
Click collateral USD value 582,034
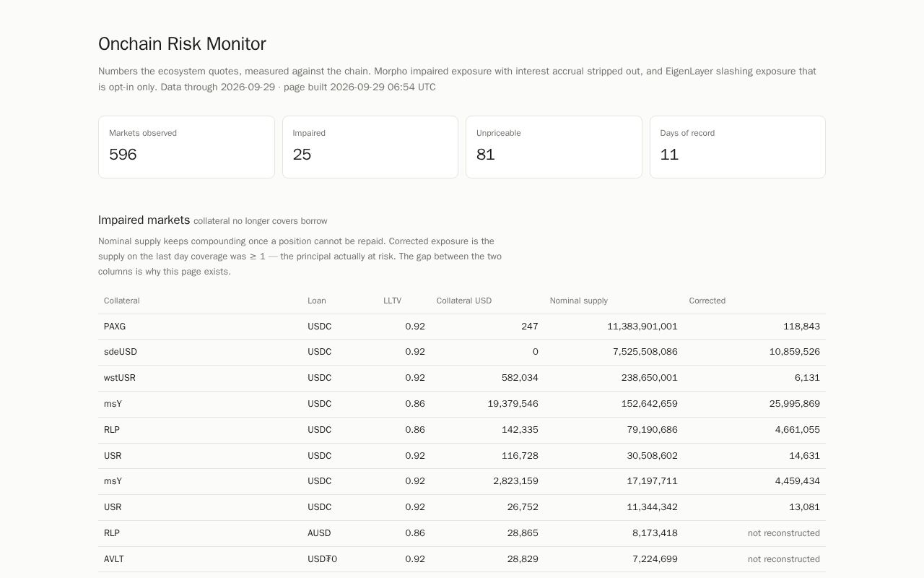[520, 378]
